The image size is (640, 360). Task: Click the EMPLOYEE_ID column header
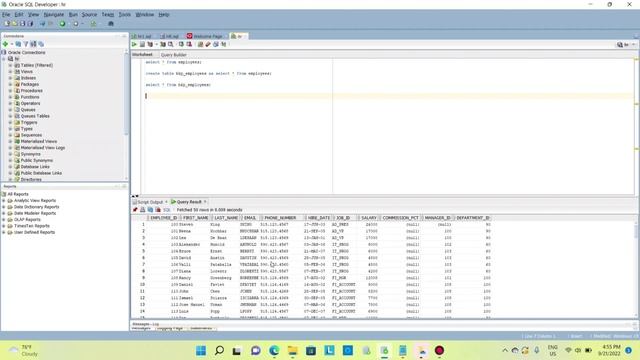tap(163, 218)
